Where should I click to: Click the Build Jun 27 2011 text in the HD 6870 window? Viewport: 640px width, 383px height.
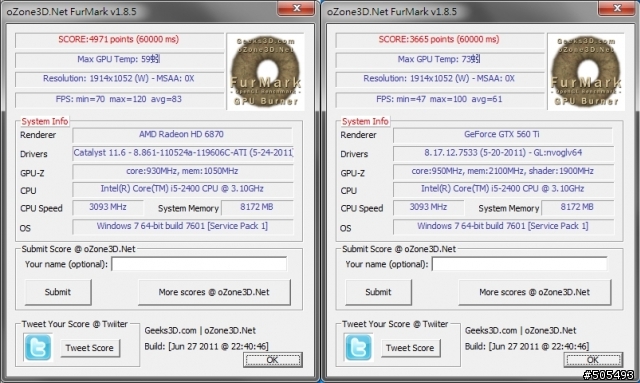(207, 346)
